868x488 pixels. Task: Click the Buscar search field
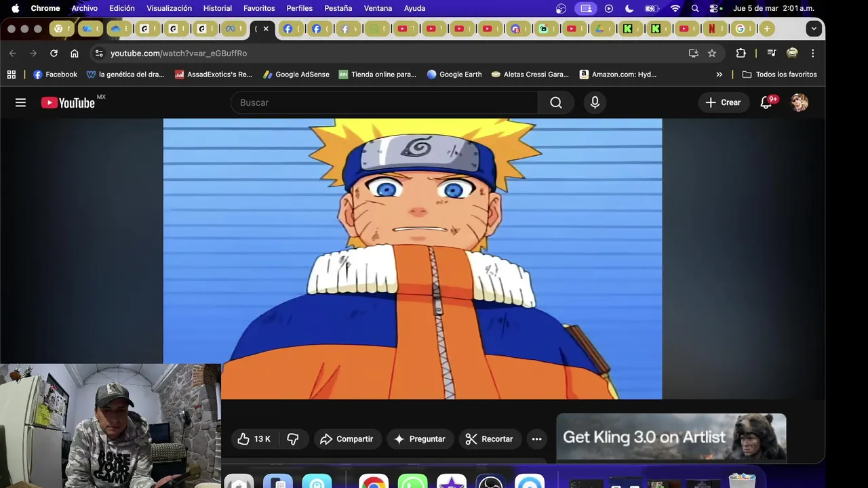[384, 102]
